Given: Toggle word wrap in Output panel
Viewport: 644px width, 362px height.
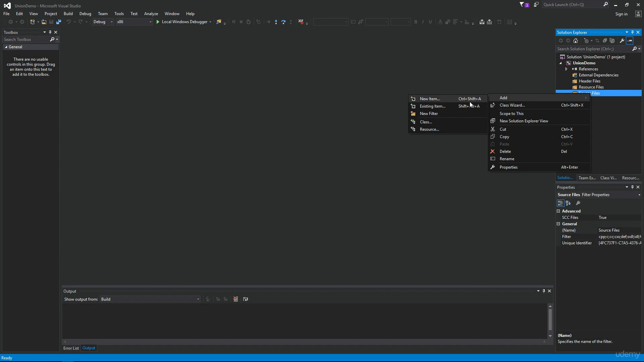Looking at the screenshot, I should [x=246, y=299].
